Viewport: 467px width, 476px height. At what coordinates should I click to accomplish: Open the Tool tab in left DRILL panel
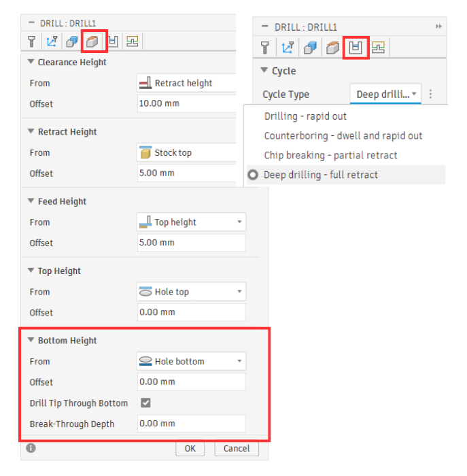[x=31, y=41]
